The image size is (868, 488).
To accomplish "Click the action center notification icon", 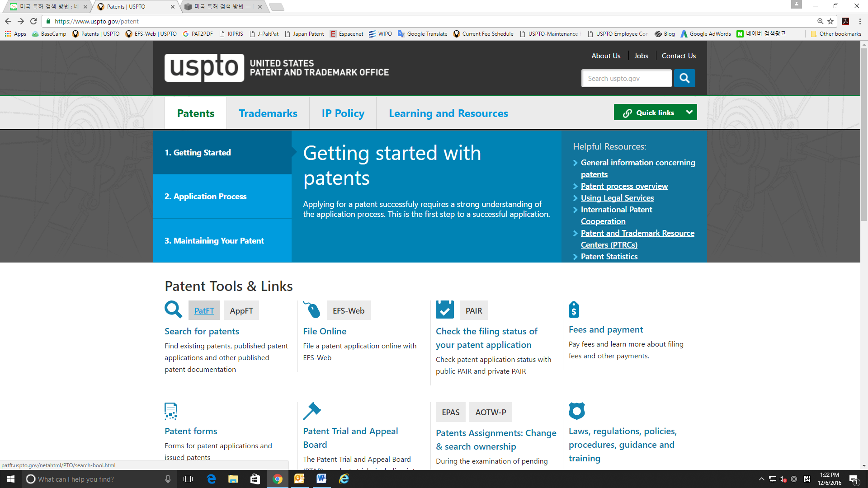I will pyautogui.click(x=854, y=479).
